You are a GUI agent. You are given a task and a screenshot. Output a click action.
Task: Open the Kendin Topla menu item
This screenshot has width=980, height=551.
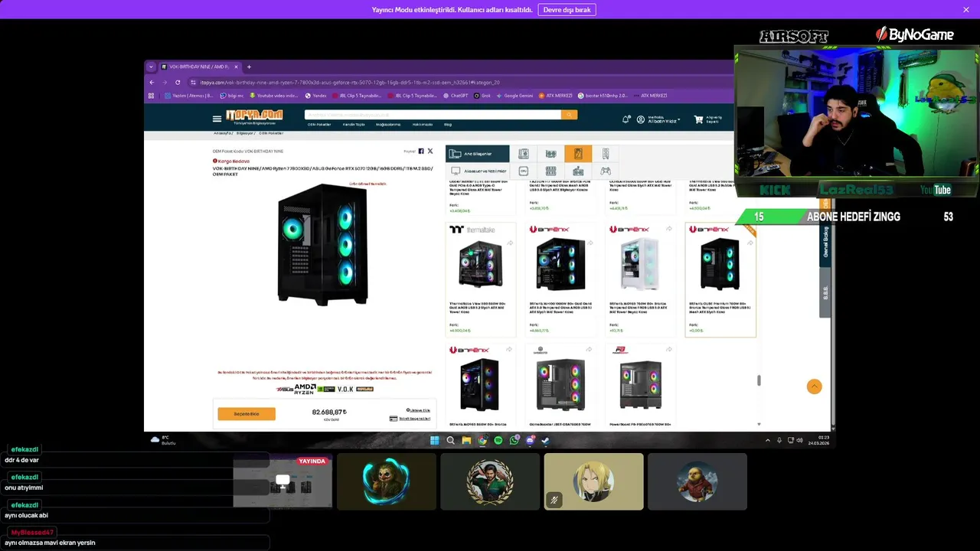pyautogui.click(x=354, y=124)
